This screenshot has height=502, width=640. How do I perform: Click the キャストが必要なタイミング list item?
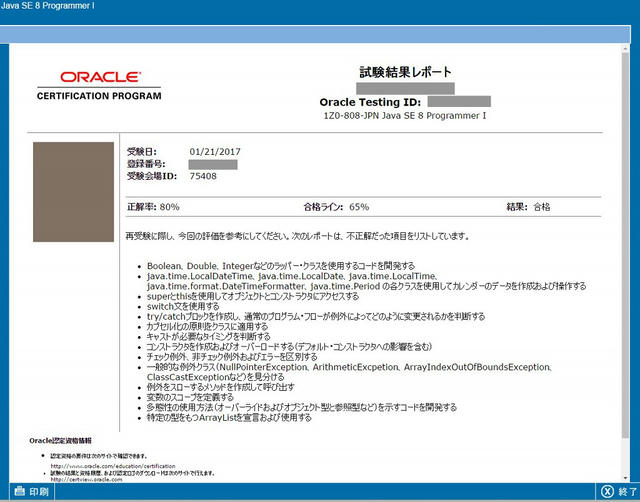[209, 337]
